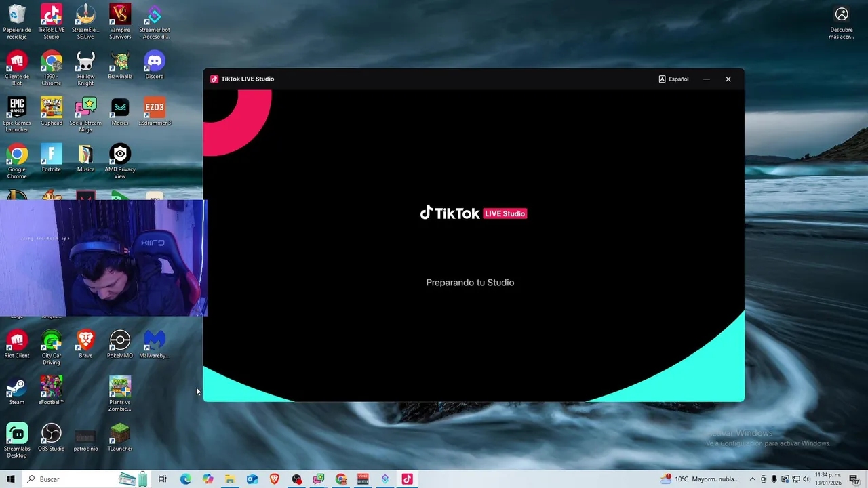Open the Voicemeeter taskbar app
The height and width of the screenshot is (488, 868).
click(x=363, y=479)
